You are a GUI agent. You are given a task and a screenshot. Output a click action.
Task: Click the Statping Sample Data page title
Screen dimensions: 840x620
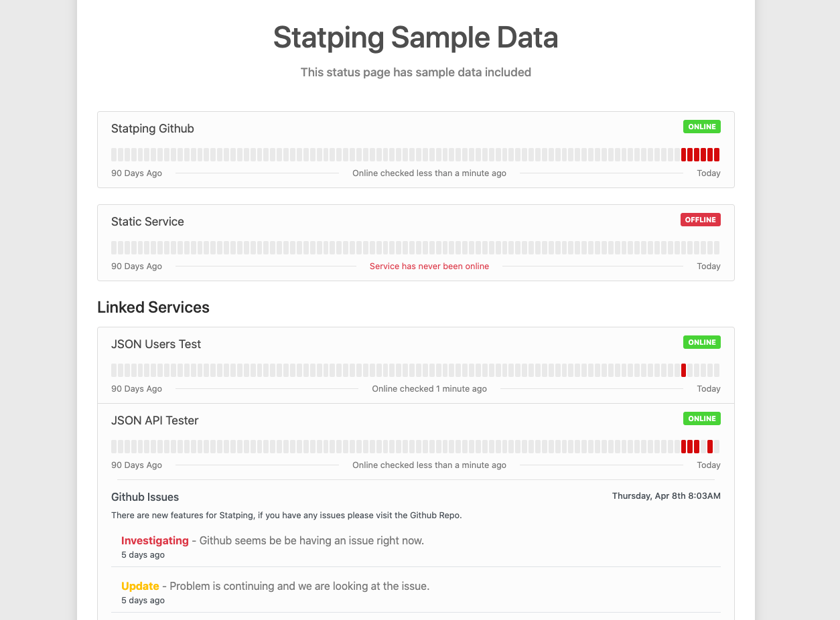coord(415,37)
